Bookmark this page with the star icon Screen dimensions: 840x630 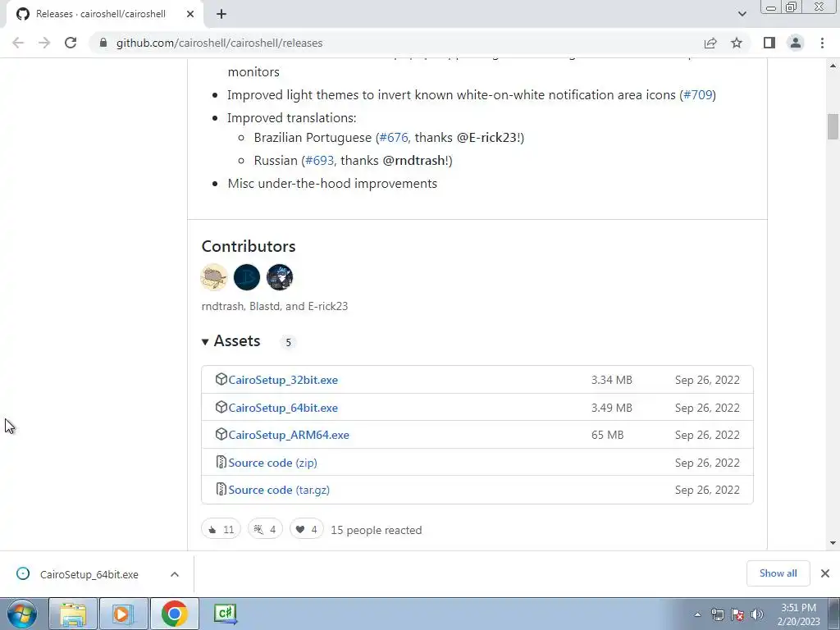737,43
